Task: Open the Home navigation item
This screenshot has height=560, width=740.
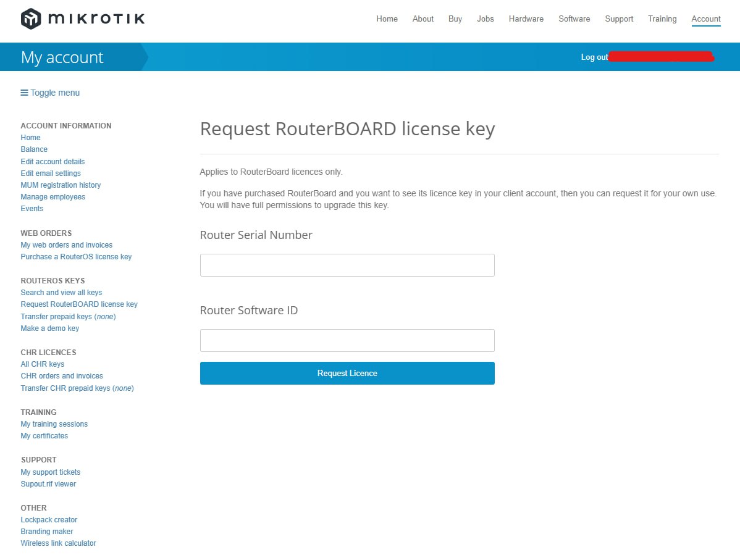Action: (x=387, y=19)
